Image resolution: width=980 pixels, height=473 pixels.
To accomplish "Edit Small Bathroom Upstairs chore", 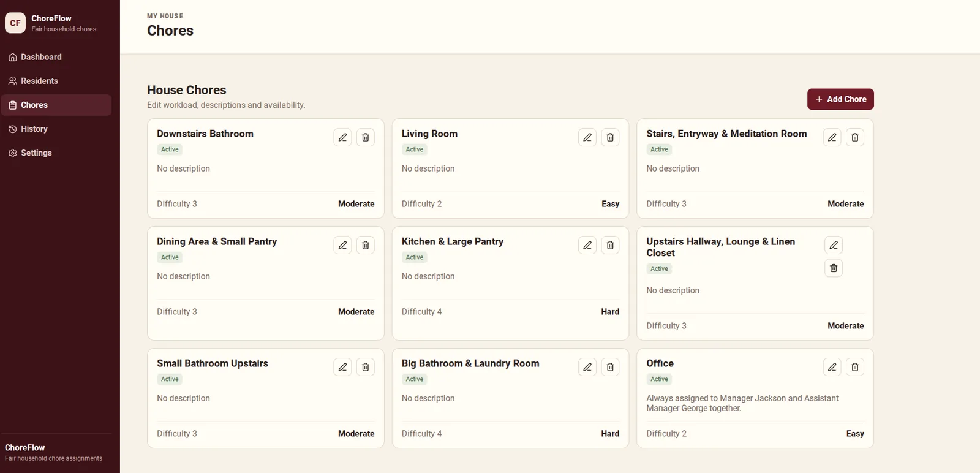I will pyautogui.click(x=342, y=367).
